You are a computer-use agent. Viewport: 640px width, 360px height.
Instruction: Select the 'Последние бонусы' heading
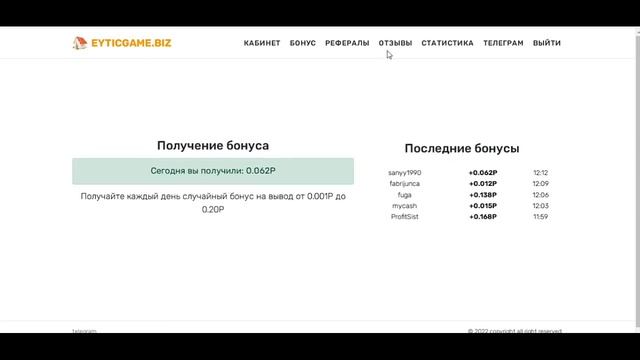click(462, 148)
